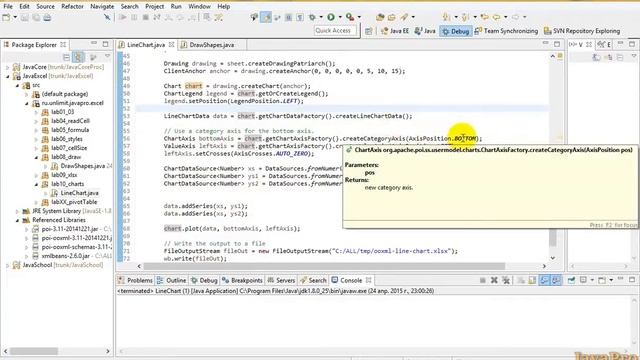Open SVN Repository Exploring perspective
Image resolution: width=640 pixels, height=360 pixels.
point(582,31)
